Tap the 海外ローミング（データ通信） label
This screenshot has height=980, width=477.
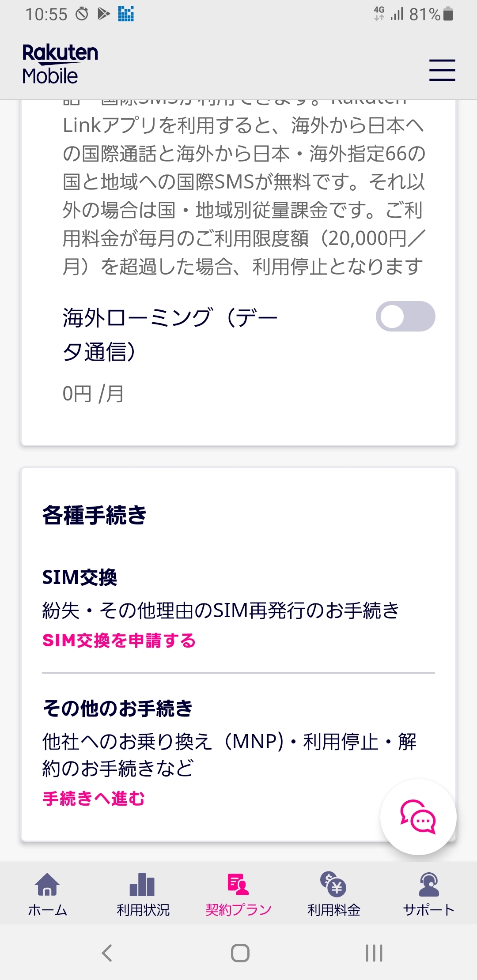pos(170,334)
